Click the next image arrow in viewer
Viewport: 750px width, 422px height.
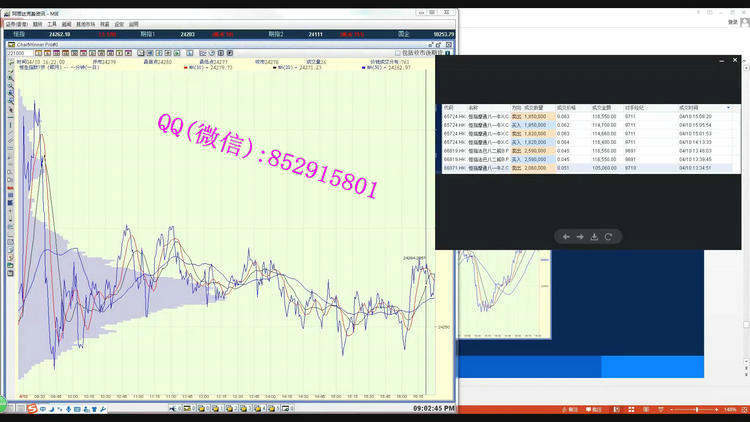(580, 237)
